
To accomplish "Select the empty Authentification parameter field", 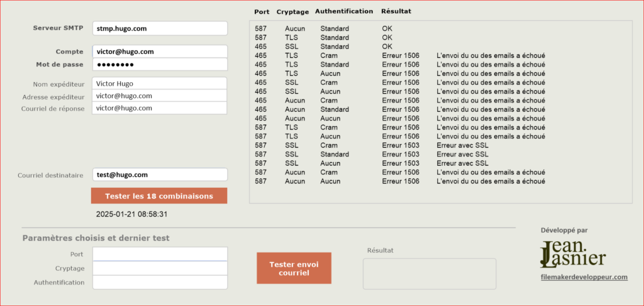I will (x=160, y=282).
